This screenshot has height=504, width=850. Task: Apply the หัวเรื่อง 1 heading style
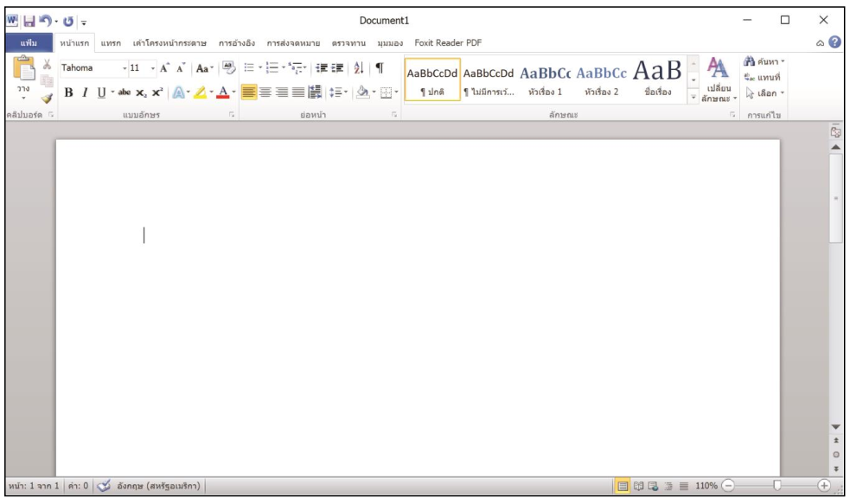point(545,80)
